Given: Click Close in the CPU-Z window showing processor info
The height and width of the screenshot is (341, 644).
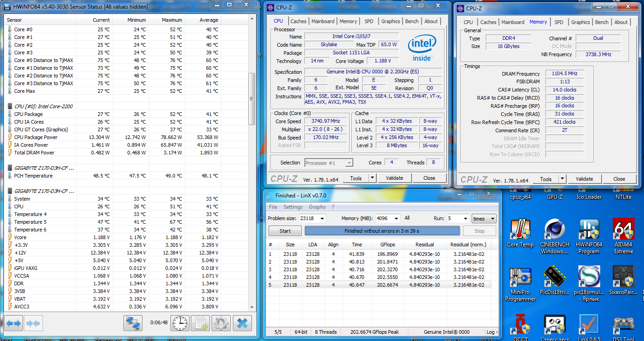Looking at the screenshot, I should 429,178.
